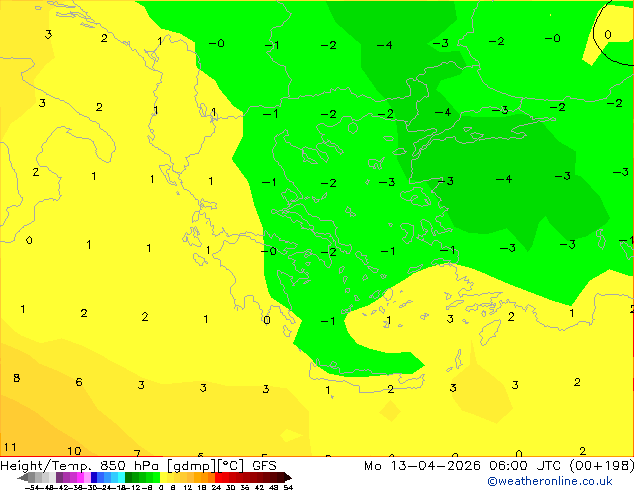Click the '24' legend scale label

coord(216,488)
